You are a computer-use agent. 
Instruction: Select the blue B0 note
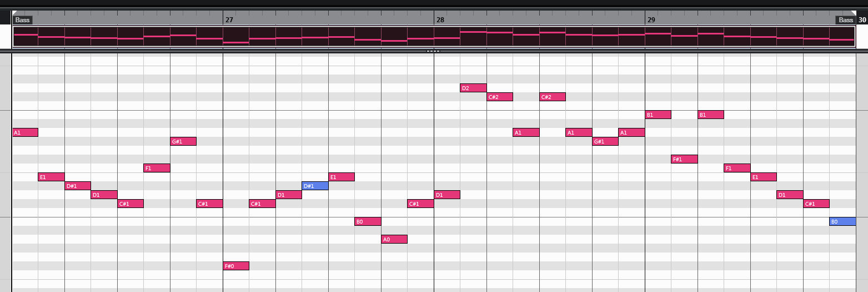(x=842, y=221)
